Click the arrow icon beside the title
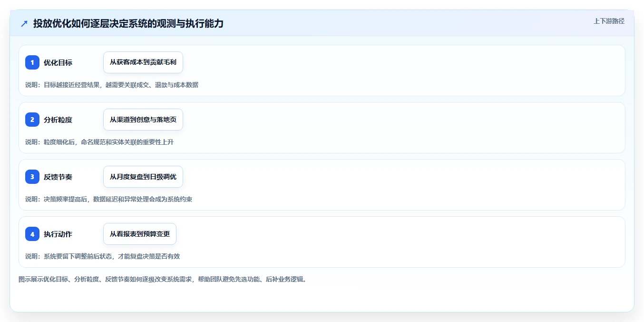Screen dimensions: 644x322 [x=24, y=24]
